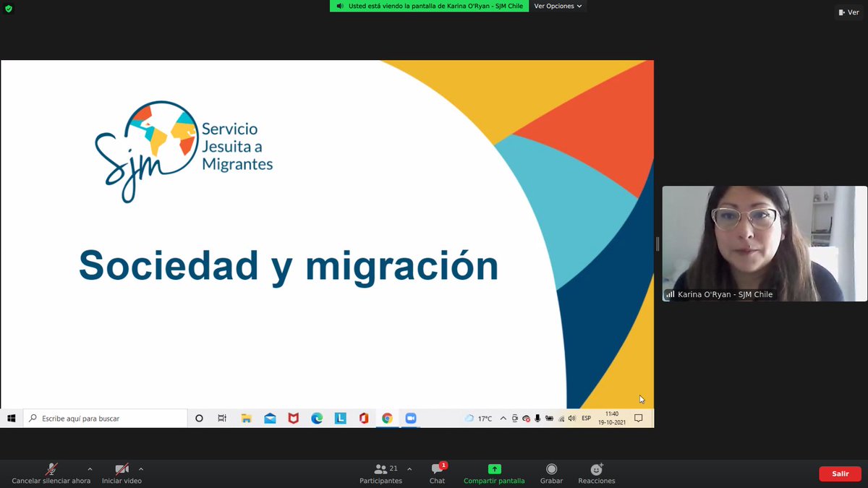Open McAfee icon in shared taskbar

[293, 418]
